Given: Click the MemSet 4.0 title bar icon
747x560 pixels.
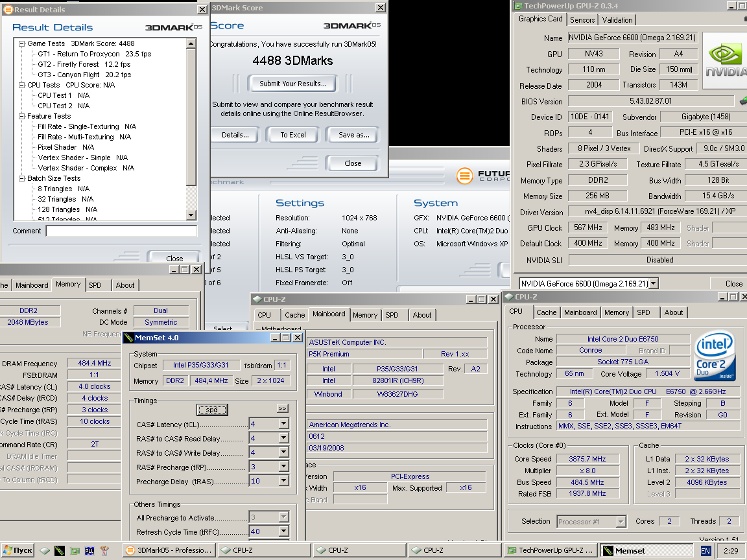Looking at the screenshot, I should [128, 338].
